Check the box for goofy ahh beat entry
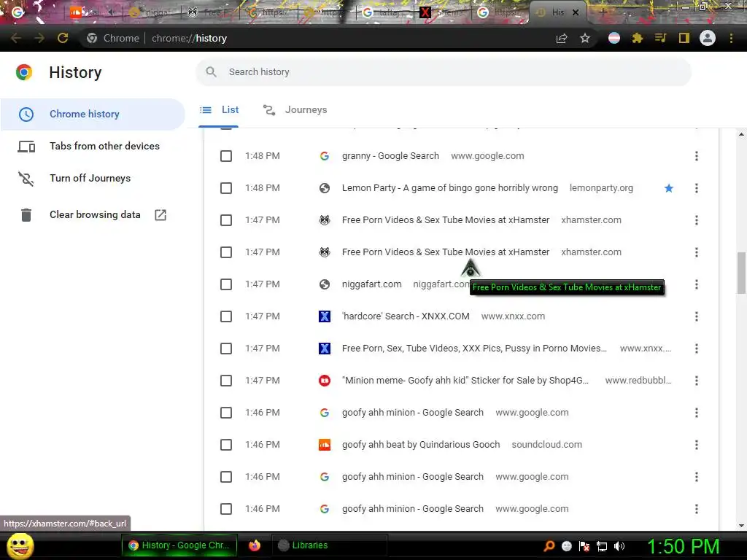The width and height of the screenshot is (747, 560). coord(226,445)
